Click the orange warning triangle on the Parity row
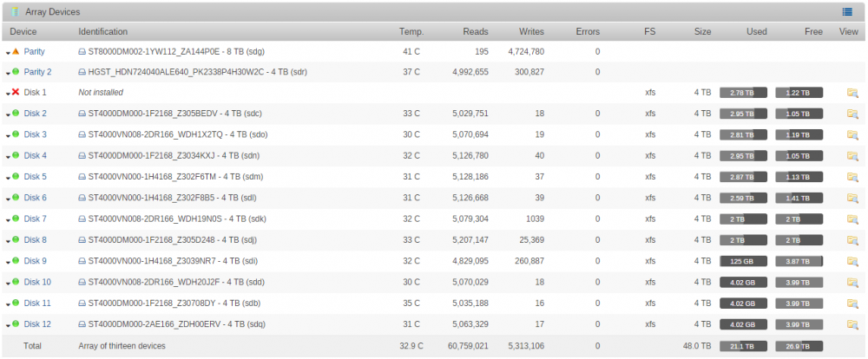The height and width of the screenshot is (359, 868). tap(16, 51)
